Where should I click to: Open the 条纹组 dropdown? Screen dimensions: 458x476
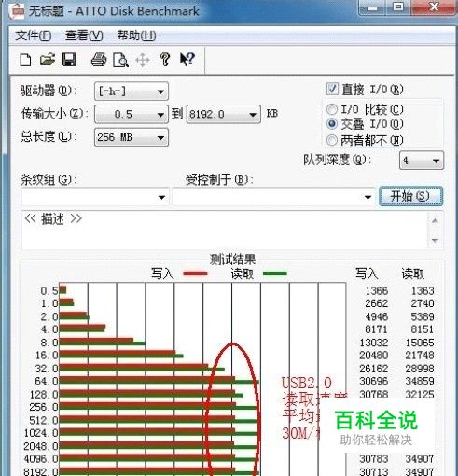[x=95, y=197]
